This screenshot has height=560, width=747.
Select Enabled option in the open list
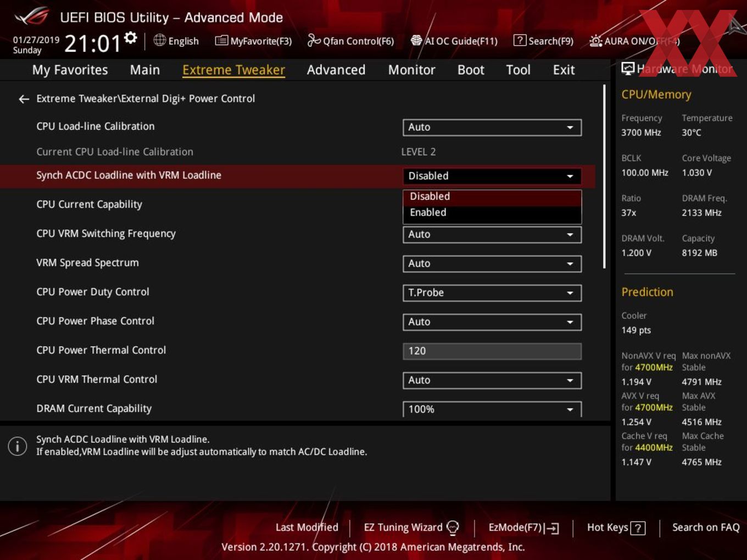point(492,212)
